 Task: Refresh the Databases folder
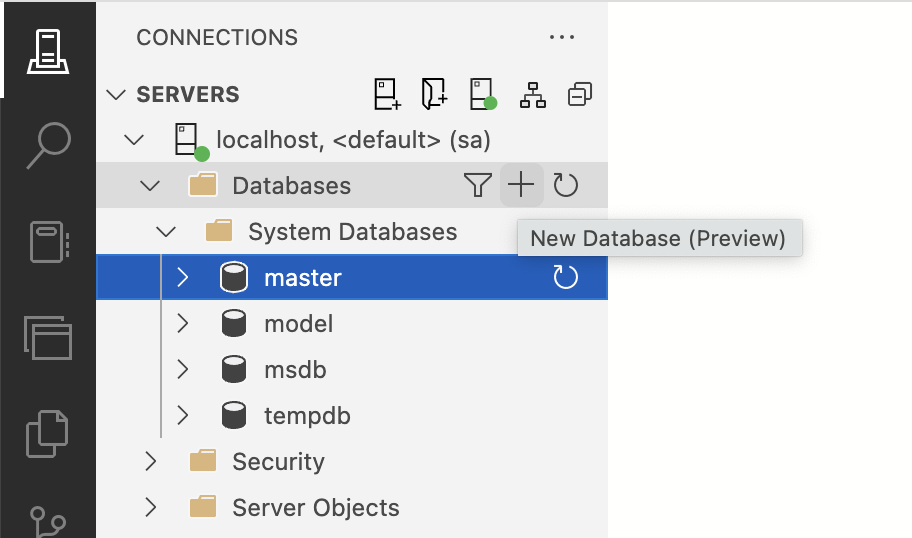pyautogui.click(x=565, y=186)
